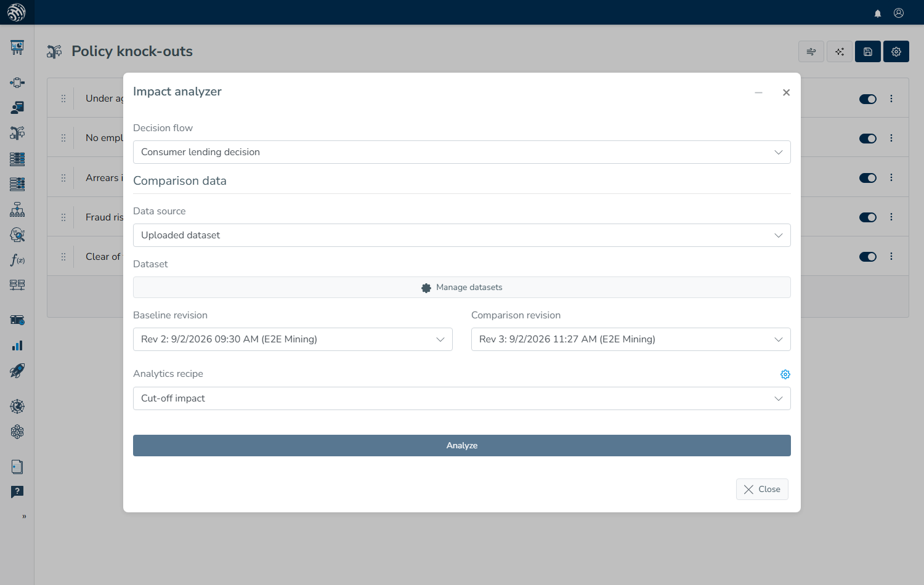The width and height of the screenshot is (924, 585).
Task: Click the networked servers sidebar icon
Action: click(17, 285)
